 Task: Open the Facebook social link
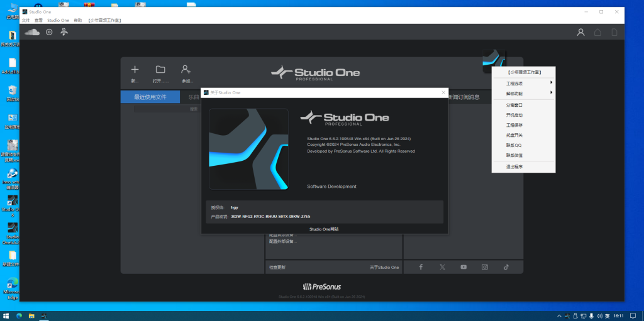pyautogui.click(x=421, y=267)
